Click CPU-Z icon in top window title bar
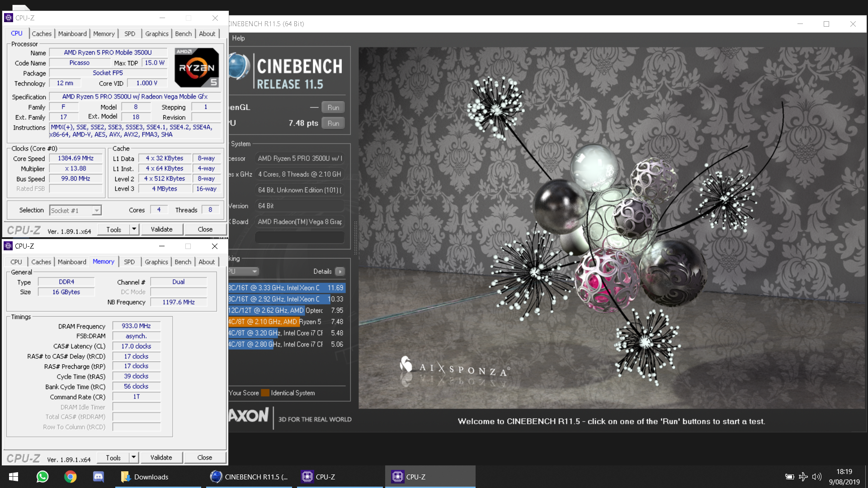 click(9, 18)
